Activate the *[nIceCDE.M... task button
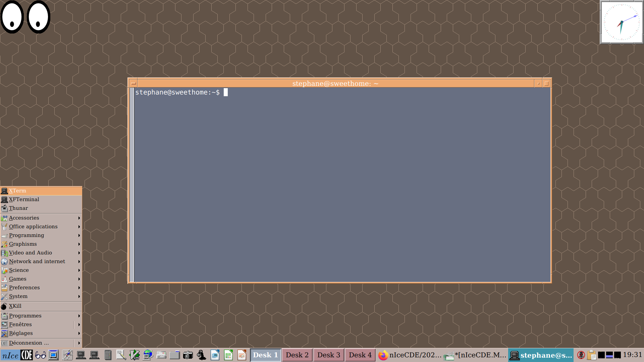644x362 pixels. point(475,355)
